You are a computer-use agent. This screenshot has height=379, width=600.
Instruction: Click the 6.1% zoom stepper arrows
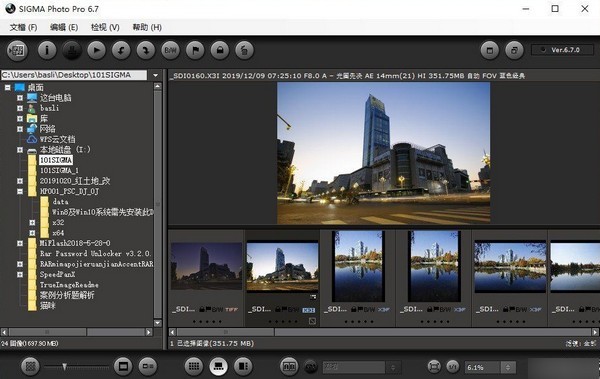point(508,367)
